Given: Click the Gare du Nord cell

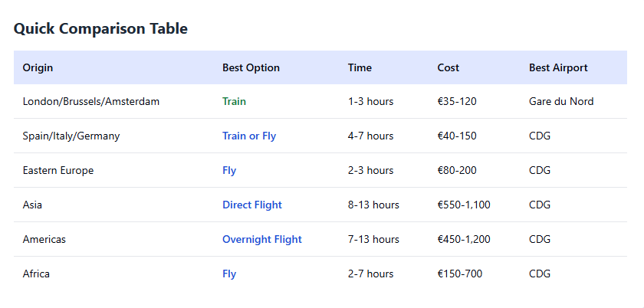Looking at the screenshot, I should (x=561, y=101).
